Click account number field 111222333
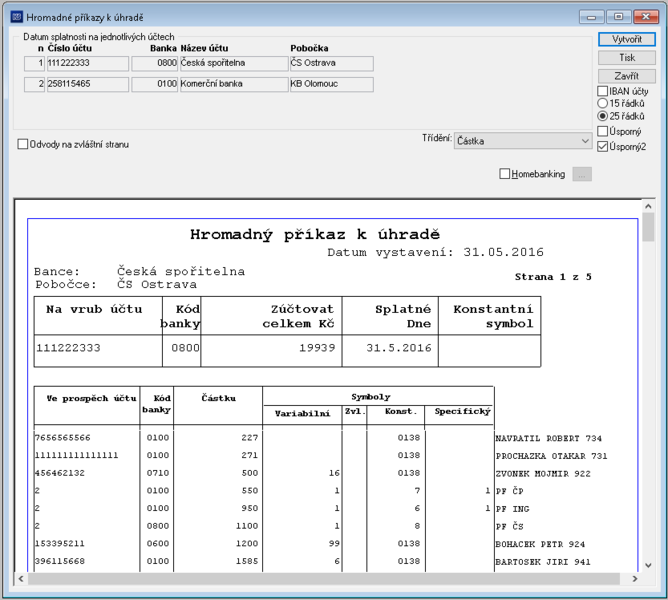Screen dimensions: 668x600 [x=87, y=63]
